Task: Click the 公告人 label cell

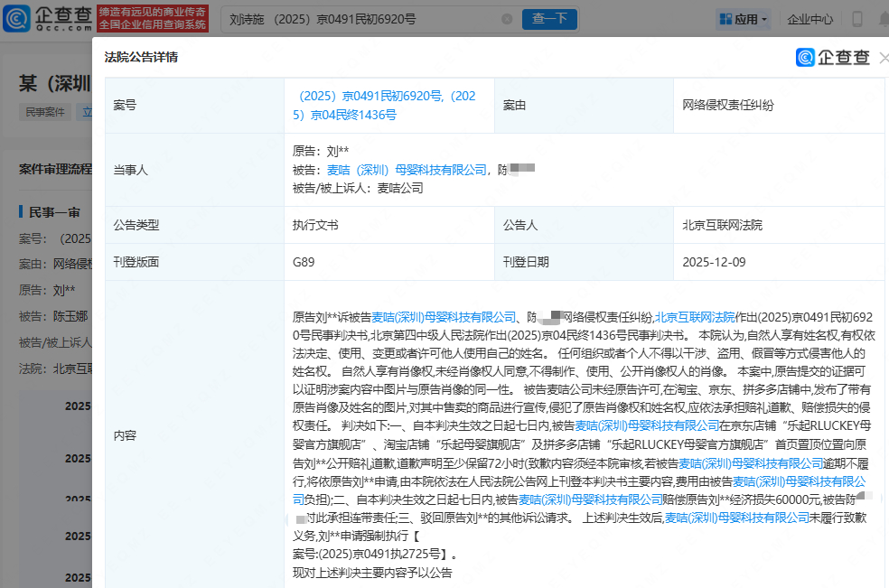Action: click(x=584, y=225)
